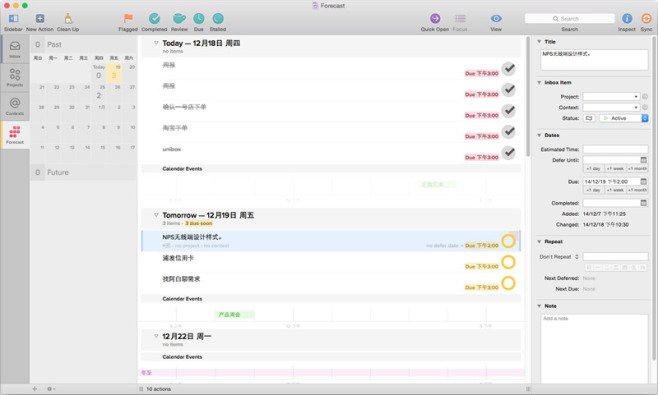Uncheck the completed 确认一号店下单 action
The image size is (658, 395).
pyautogui.click(x=509, y=110)
